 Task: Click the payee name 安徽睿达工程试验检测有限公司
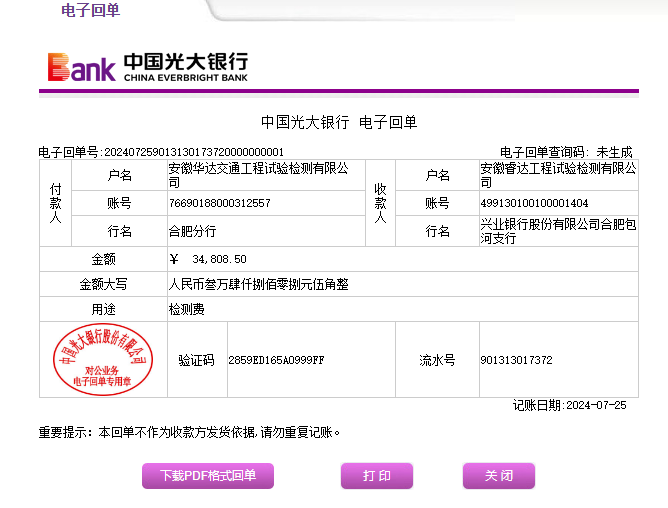[558, 169]
